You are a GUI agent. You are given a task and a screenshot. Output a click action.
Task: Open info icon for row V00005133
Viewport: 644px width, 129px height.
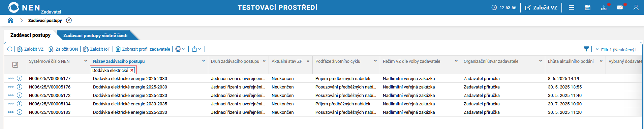20,112
